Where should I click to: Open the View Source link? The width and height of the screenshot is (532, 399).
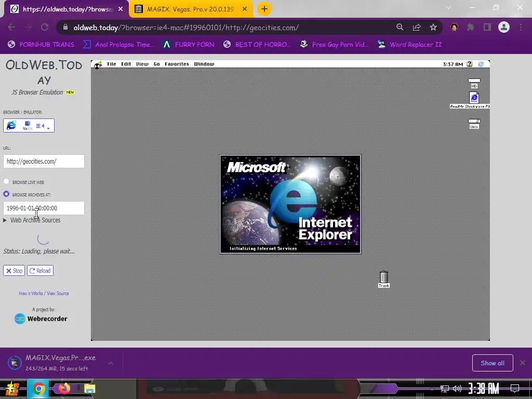point(58,293)
